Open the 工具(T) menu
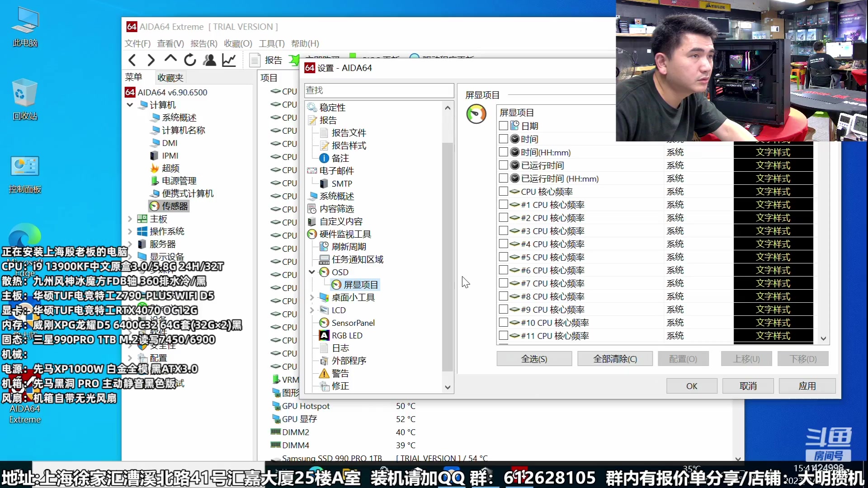The height and width of the screenshot is (488, 868). 271,43
